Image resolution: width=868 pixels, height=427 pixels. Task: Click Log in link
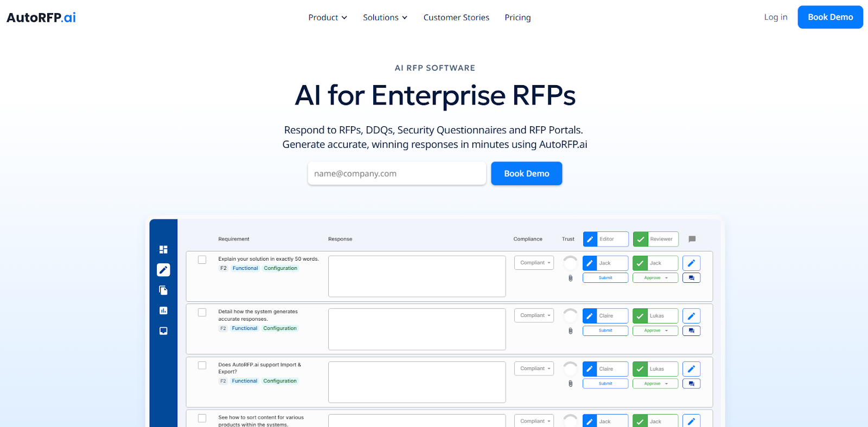tap(776, 17)
